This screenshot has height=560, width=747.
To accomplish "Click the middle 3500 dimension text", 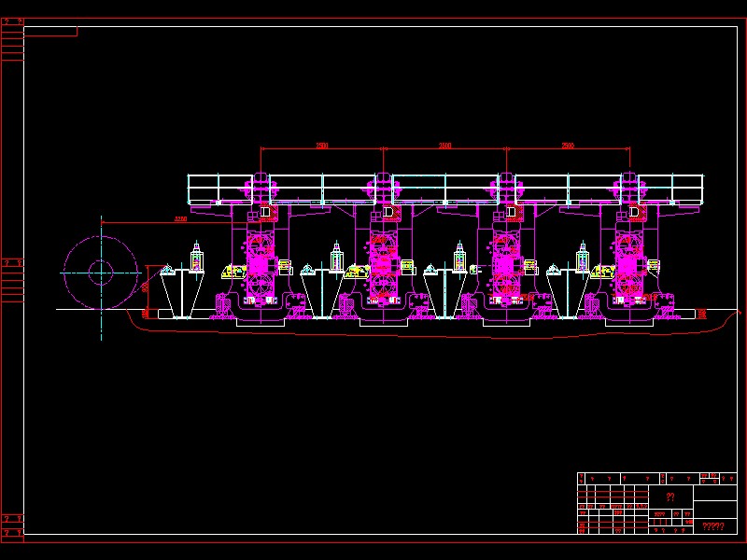I will tap(443, 146).
